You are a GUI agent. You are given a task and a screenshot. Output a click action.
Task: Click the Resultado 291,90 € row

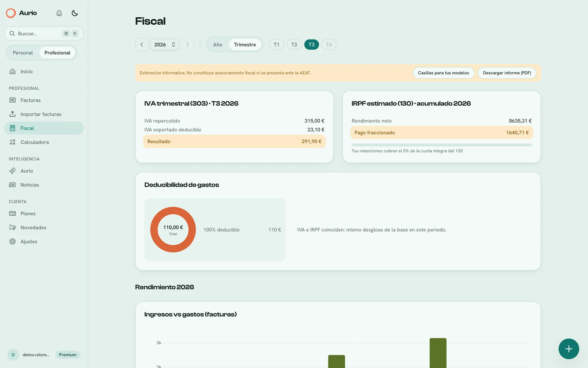point(234,141)
